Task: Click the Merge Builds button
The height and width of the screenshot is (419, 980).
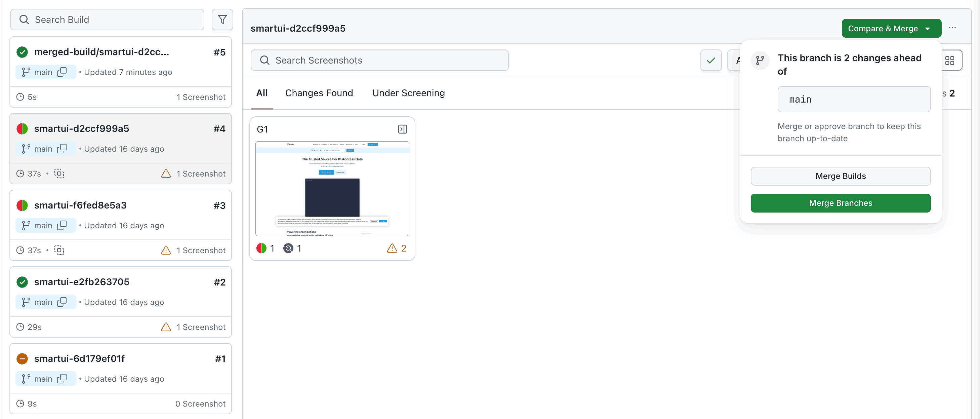Action: pyautogui.click(x=841, y=176)
